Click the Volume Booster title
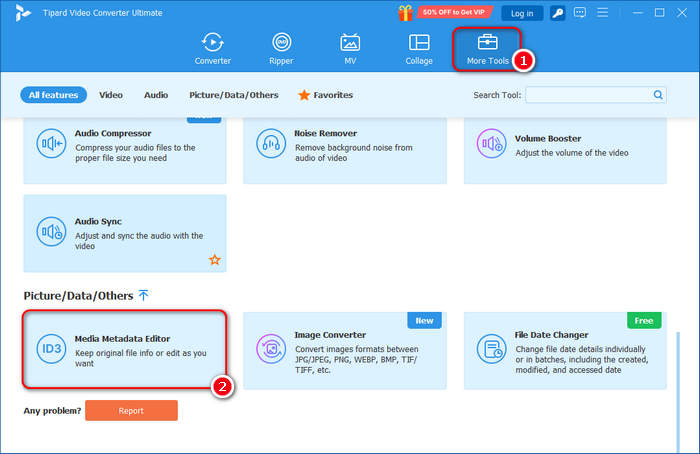Screen dimensions: 700x454 point(548,138)
